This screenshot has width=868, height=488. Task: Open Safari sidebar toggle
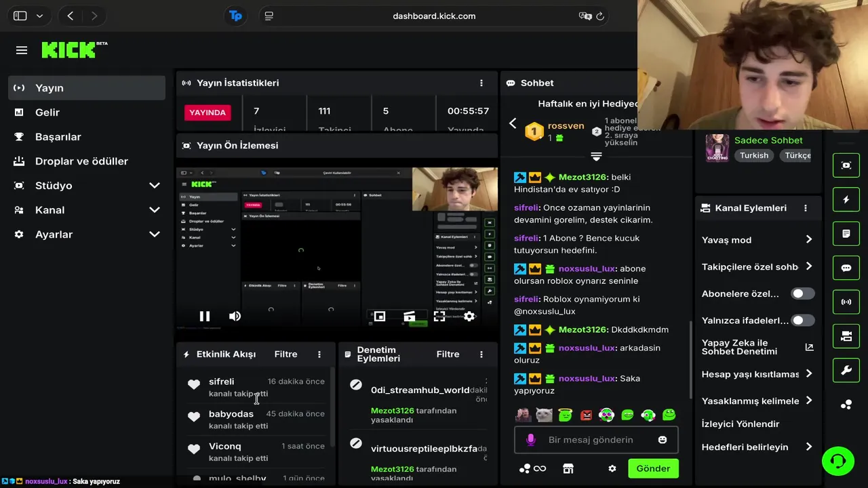point(20,16)
